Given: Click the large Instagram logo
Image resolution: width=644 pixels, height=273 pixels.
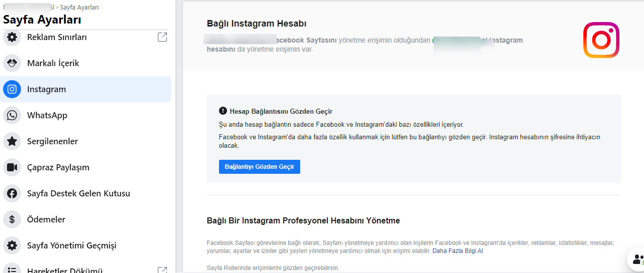Looking at the screenshot, I should pos(601,40).
